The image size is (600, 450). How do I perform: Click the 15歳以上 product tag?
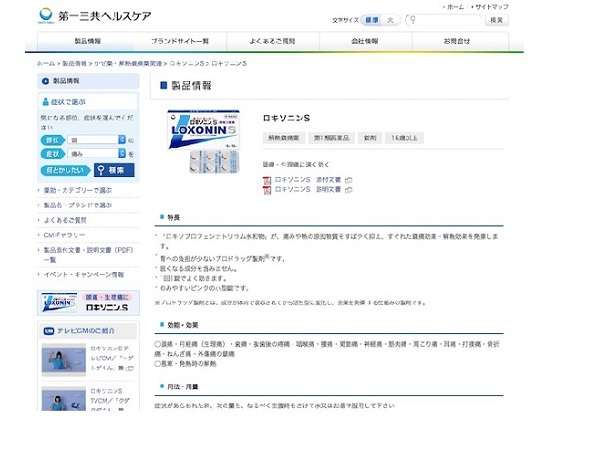404,138
